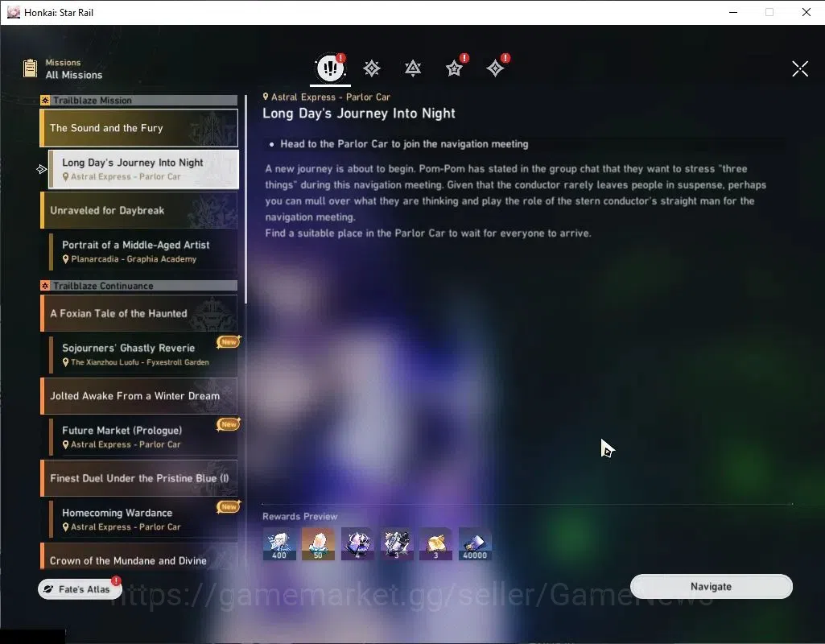Click the New badge on Homecoming Wardance
The height and width of the screenshot is (644, 825).
229,506
